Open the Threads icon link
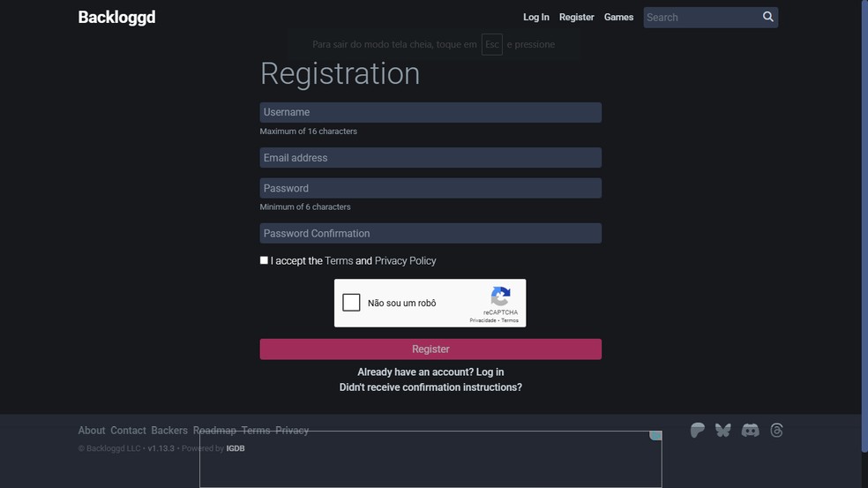This screenshot has height=488, width=868. click(x=776, y=431)
